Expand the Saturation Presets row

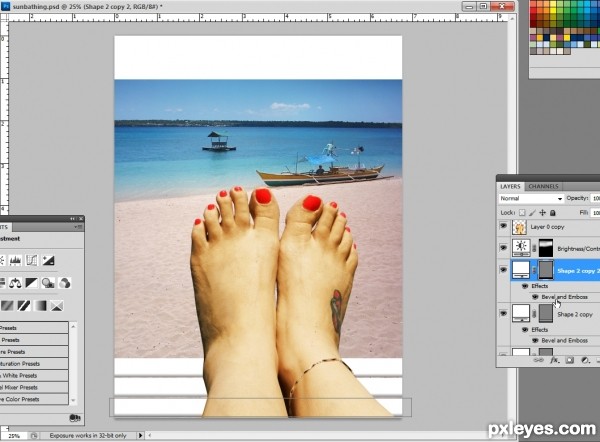[34, 364]
